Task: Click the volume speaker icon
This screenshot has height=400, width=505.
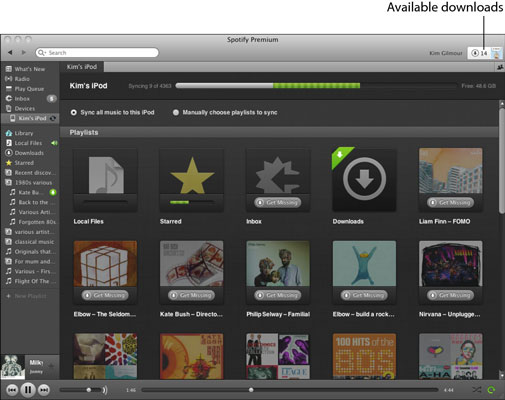Action: coord(105,390)
